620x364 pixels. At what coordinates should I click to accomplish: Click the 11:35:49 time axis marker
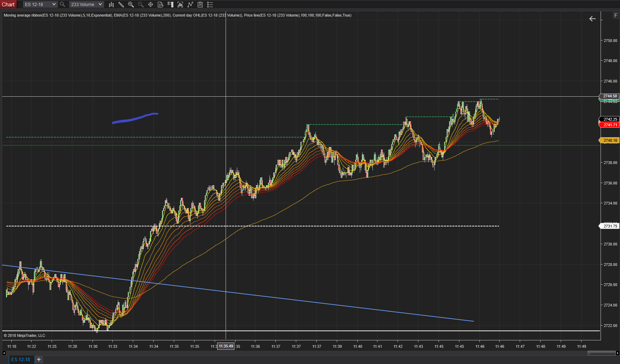click(x=226, y=346)
